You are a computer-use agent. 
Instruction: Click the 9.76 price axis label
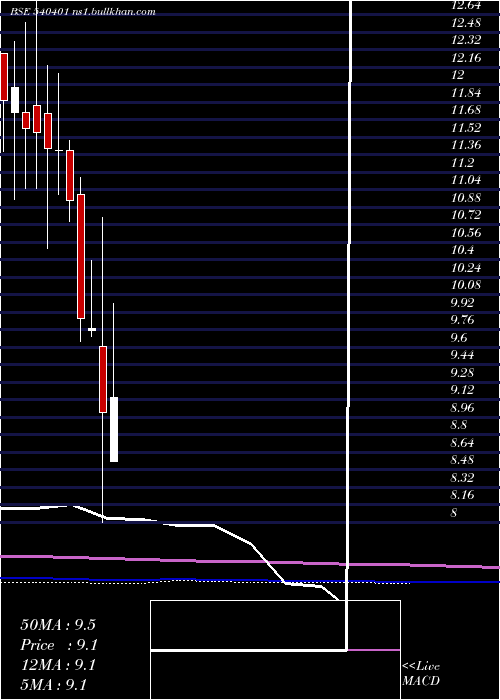(x=462, y=320)
